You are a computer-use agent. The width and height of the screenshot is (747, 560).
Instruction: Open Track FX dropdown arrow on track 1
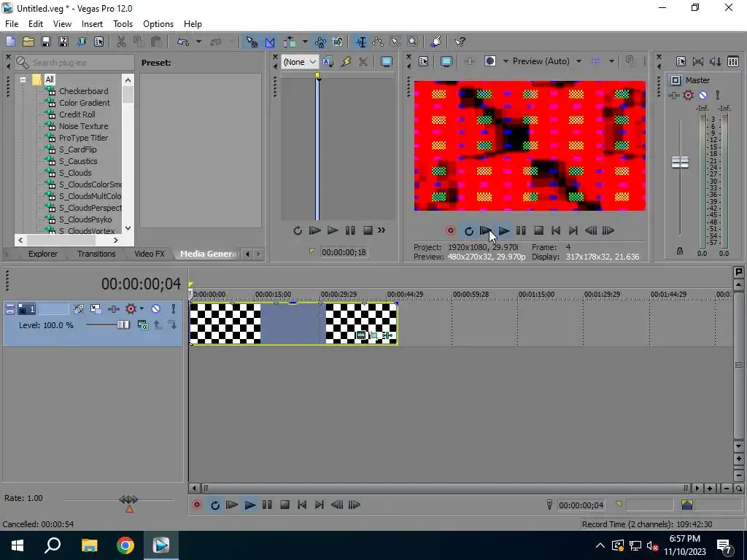pyautogui.click(x=142, y=309)
